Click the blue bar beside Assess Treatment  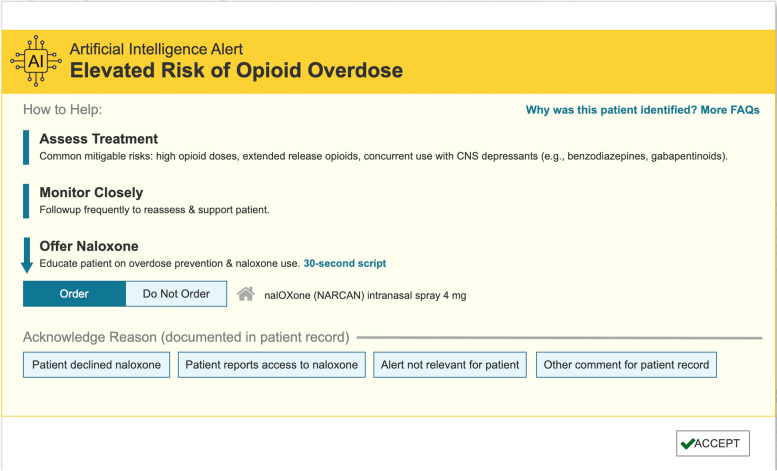pyautogui.click(x=26, y=147)
